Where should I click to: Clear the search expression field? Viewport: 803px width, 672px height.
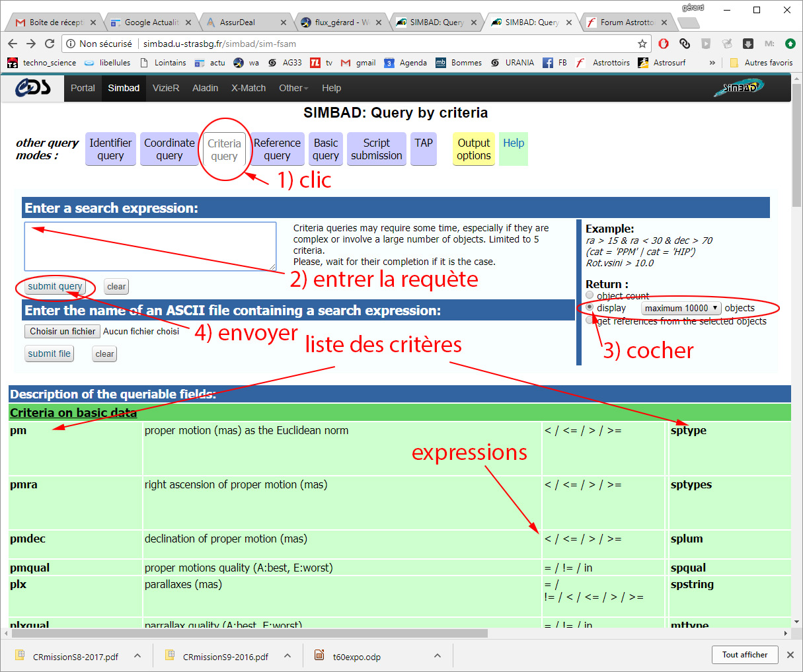point(116,286)
